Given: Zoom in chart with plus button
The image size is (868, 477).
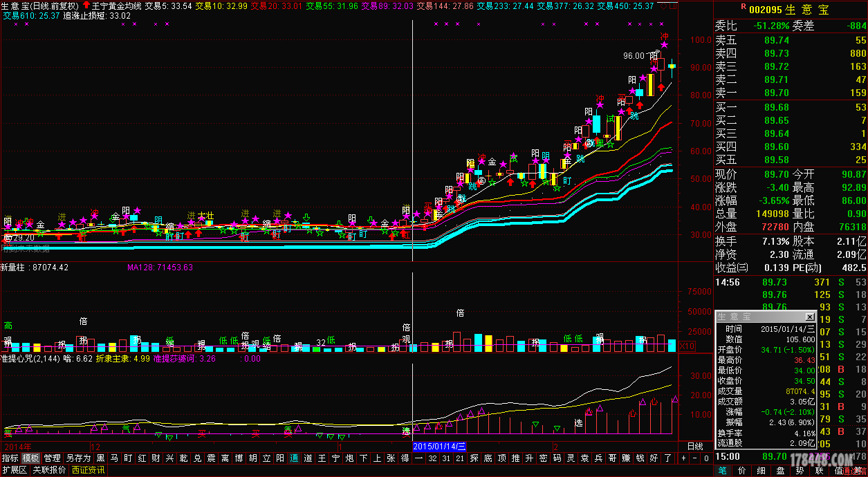Looking at the screenshot, I should point(683,458).
